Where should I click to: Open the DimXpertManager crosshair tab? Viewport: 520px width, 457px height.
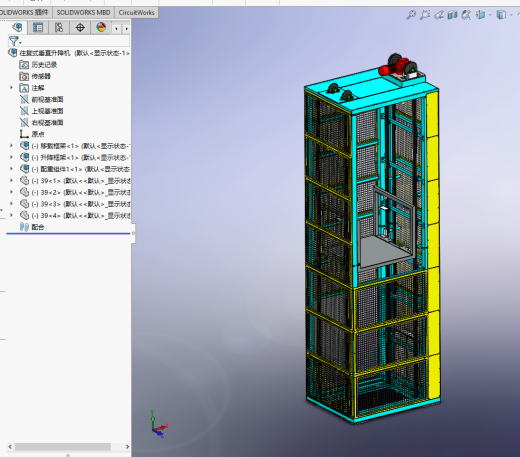pyautogui.click(x=80, y=27)
